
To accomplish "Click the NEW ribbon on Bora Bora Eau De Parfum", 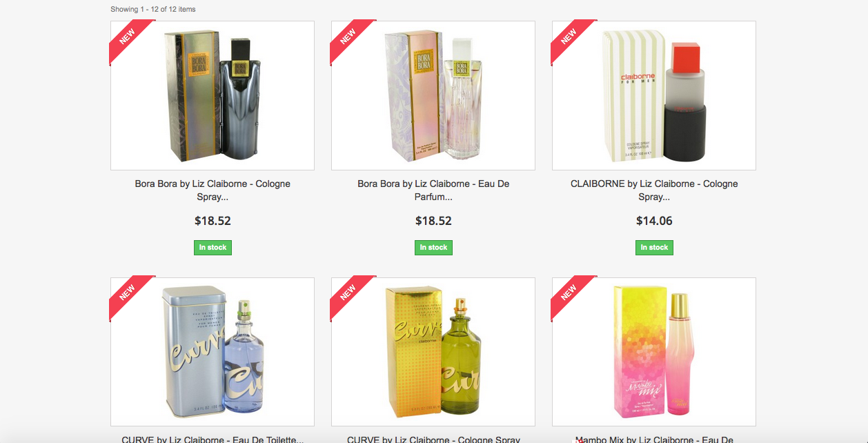I will pos(349,37).
